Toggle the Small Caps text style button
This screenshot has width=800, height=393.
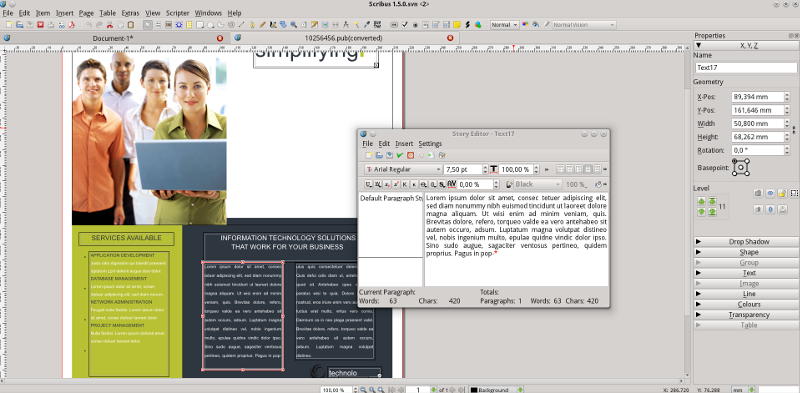click(x=414, y=184)
